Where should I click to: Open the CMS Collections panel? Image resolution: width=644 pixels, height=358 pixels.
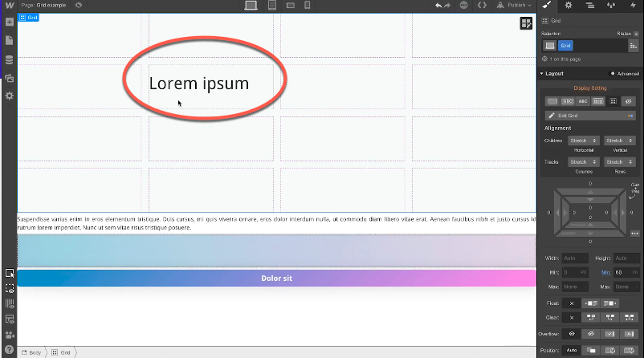(9, 59)
